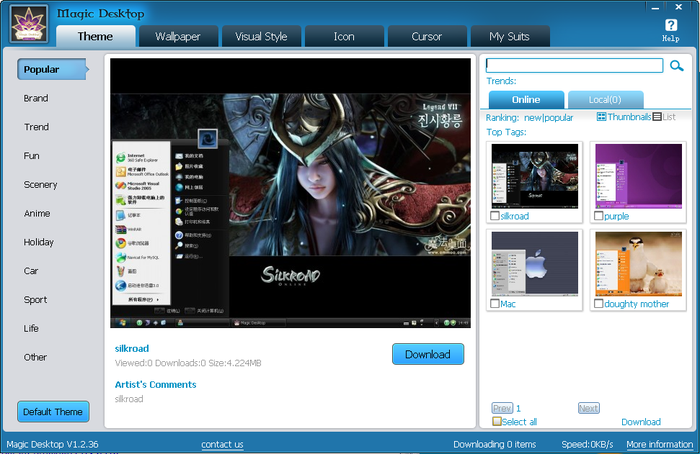Click the search magnifier icon
This screenshot has width=700, height=454.
[x=677, y=66]
